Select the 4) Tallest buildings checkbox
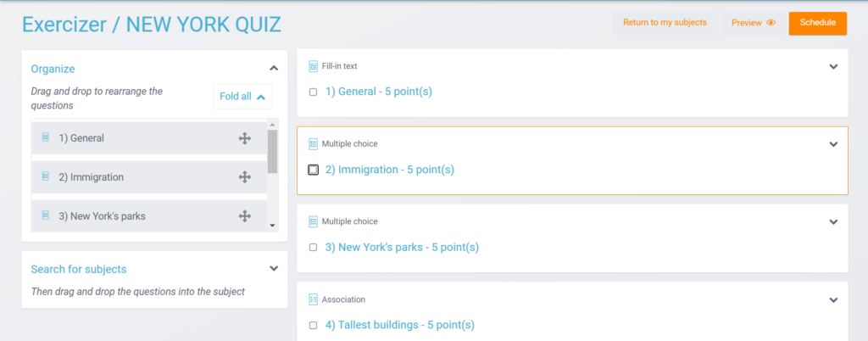 click(314, 326)
